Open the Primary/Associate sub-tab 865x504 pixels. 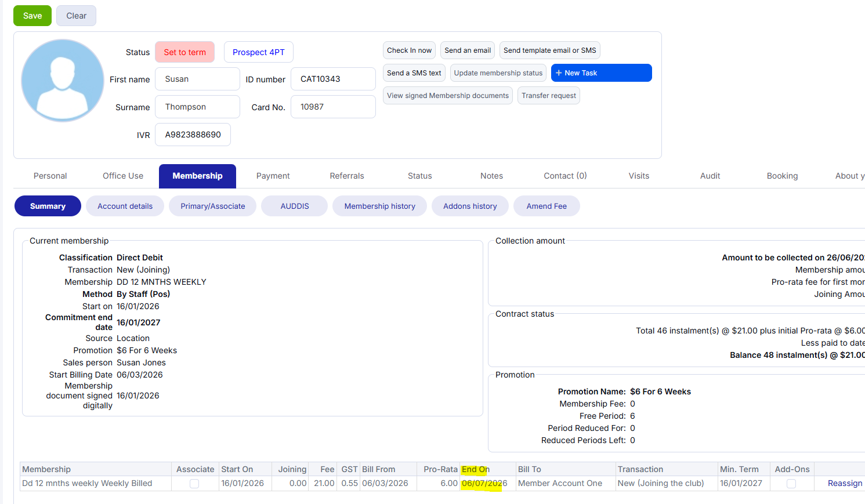click(x=213, y=206)
